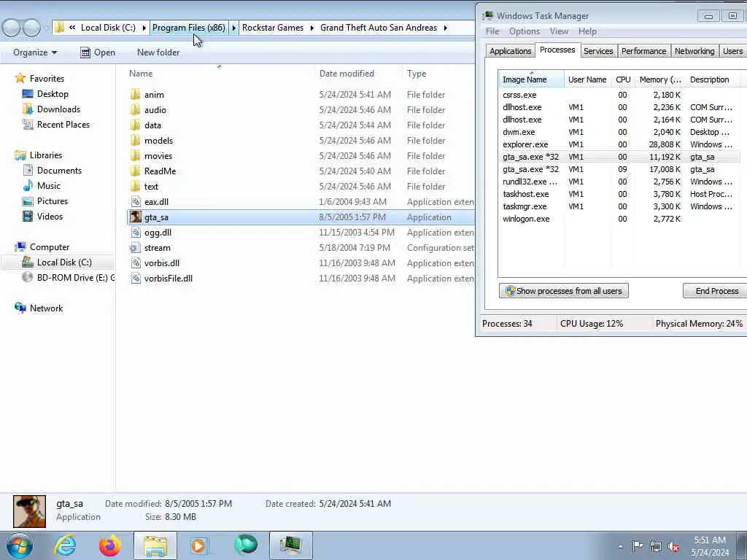Select gta_sa.exe process using 17,008 K

point(619,169)
